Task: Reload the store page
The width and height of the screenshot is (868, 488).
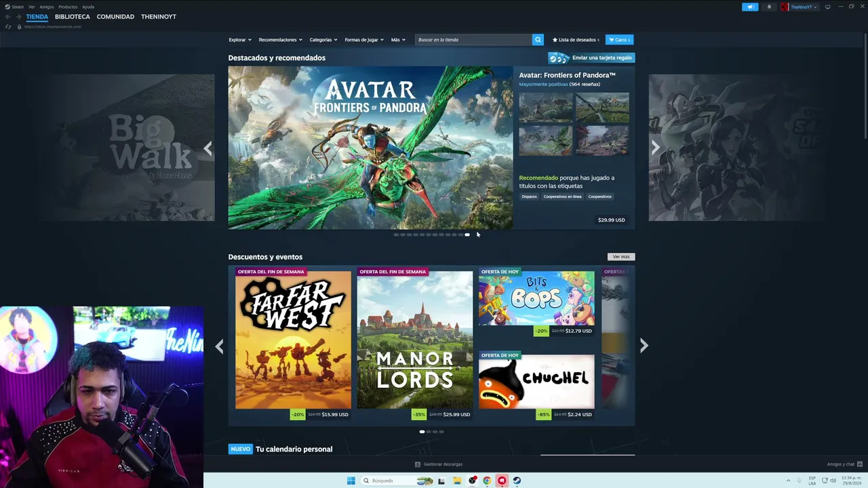Action: click(x=8, y=26)
